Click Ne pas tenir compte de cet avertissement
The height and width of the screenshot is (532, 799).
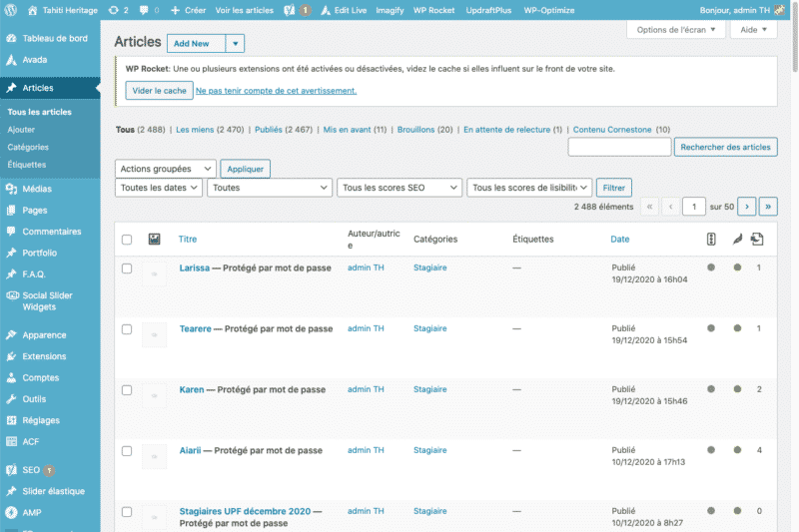(x=277, y=91)
